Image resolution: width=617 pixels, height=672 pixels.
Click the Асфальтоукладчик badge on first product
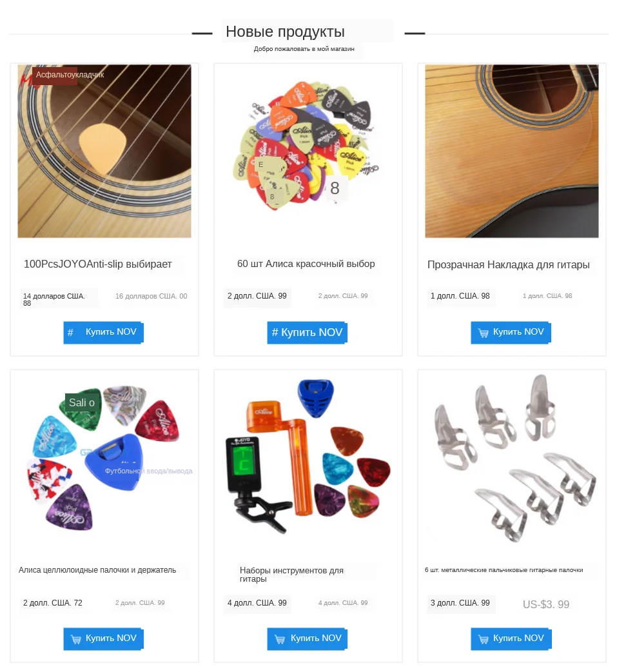click(x=70, y=75)
